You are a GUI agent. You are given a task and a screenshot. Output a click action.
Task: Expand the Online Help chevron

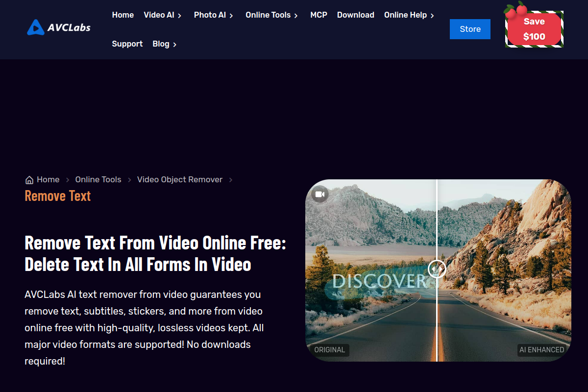[432, 16]
